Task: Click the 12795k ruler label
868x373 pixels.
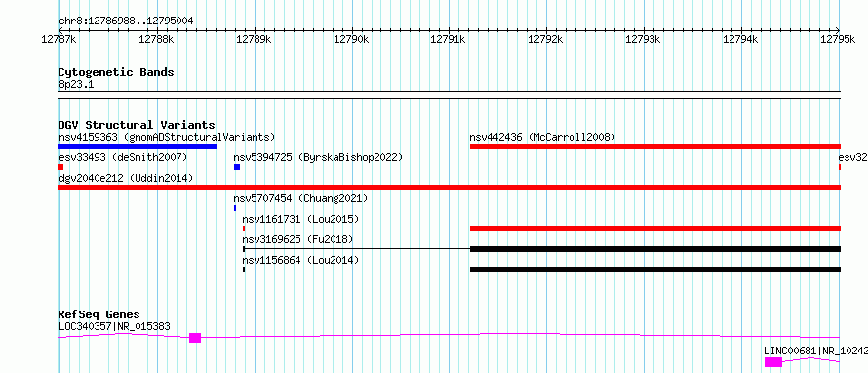Action: click(838, 39)
